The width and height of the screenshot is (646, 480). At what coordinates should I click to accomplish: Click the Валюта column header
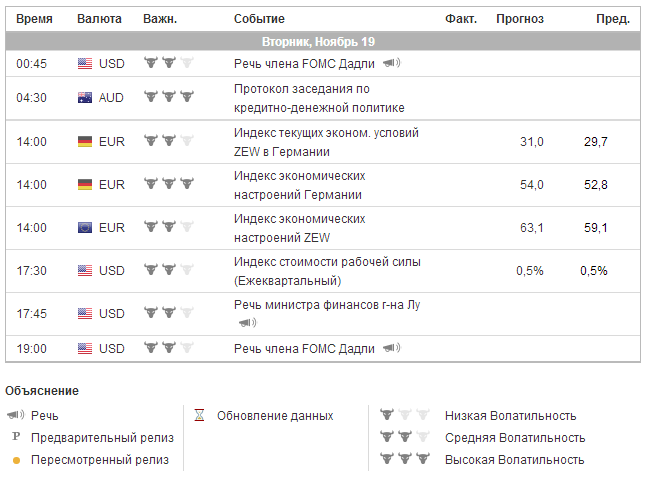[99, 19]
